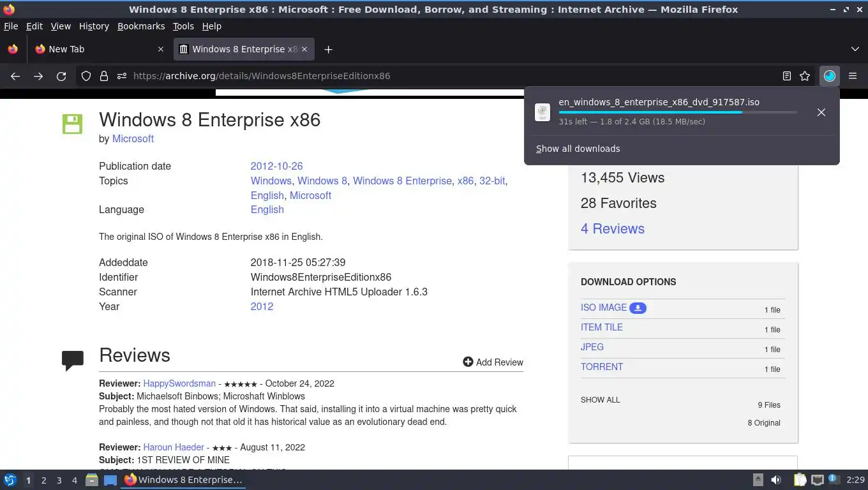
Task: Open the Language English link
Action: [267, 209]
